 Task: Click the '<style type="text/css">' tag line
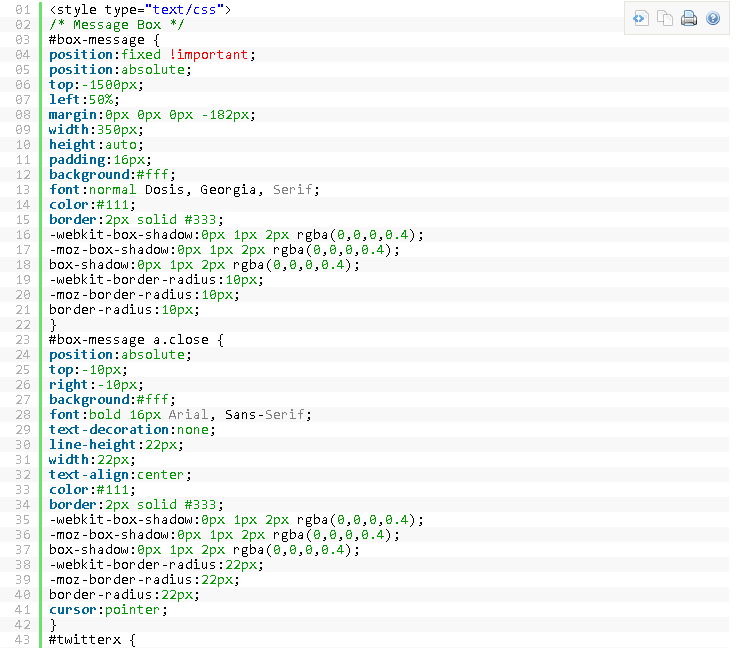[x=140, y=9]
